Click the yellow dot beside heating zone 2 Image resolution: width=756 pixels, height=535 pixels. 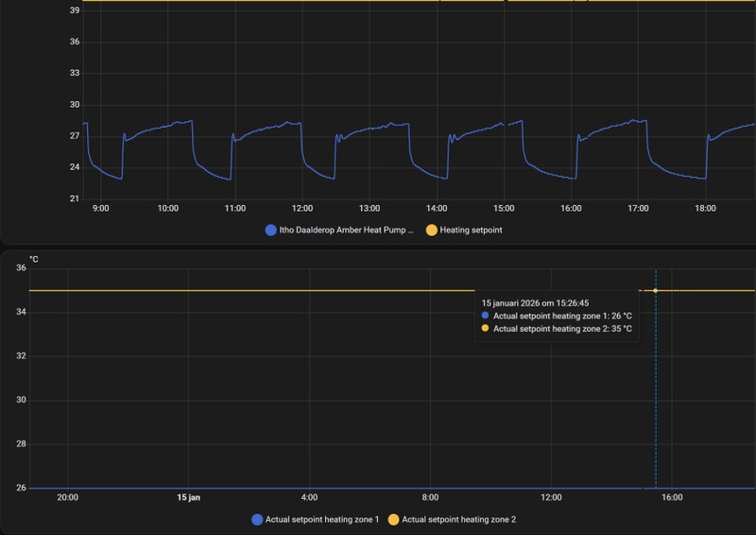[x=393, y=520]
